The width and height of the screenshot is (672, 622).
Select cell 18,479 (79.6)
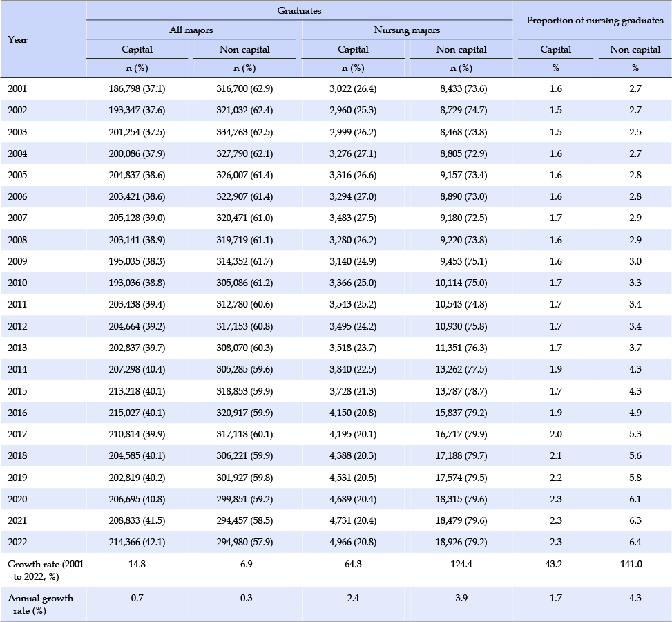461,521
